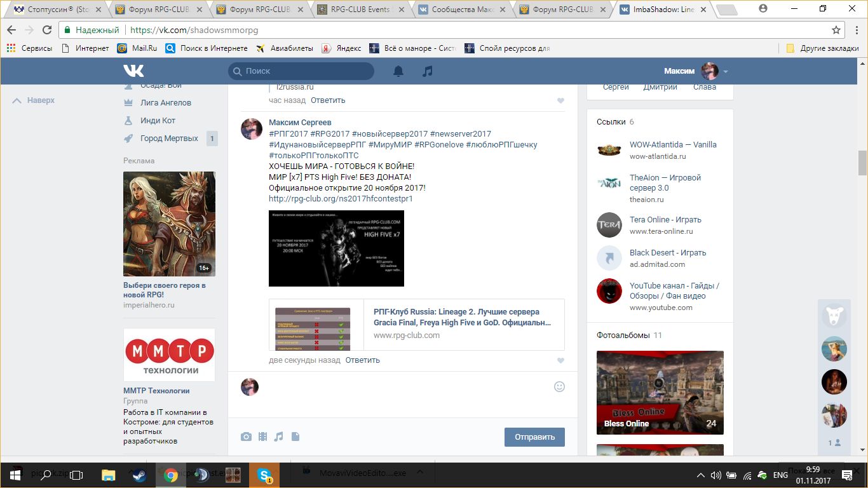Open Windows search magnifier in taskbar
Screen dimensions: 868x488
(x=46, y=475)
